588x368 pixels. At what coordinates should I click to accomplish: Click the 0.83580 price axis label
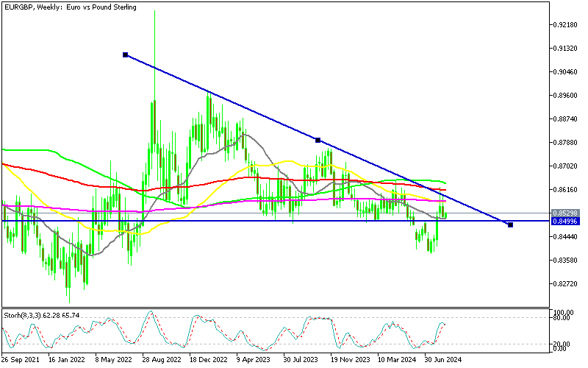pos(567,261)
